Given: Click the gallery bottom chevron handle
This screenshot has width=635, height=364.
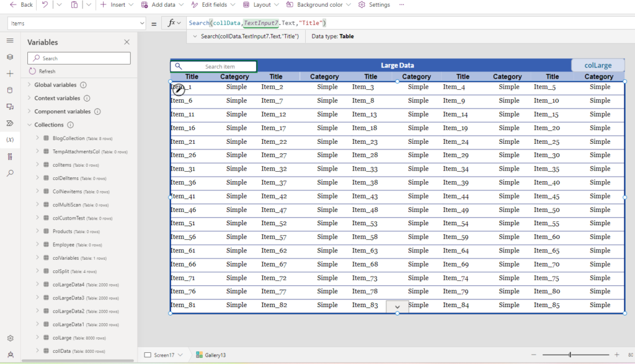Looking at the screenshot, I should point(397,307).
